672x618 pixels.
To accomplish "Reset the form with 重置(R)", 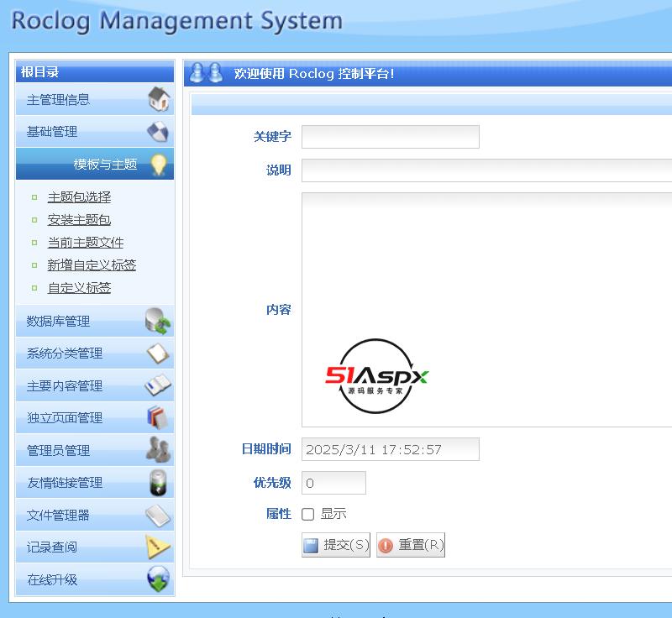I will tap(411, 545).
